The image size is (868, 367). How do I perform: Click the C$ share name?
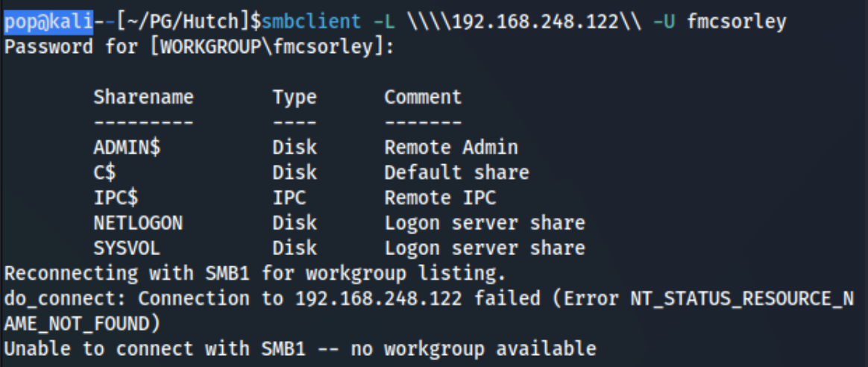pyautogui.click(x=104, y=173)
